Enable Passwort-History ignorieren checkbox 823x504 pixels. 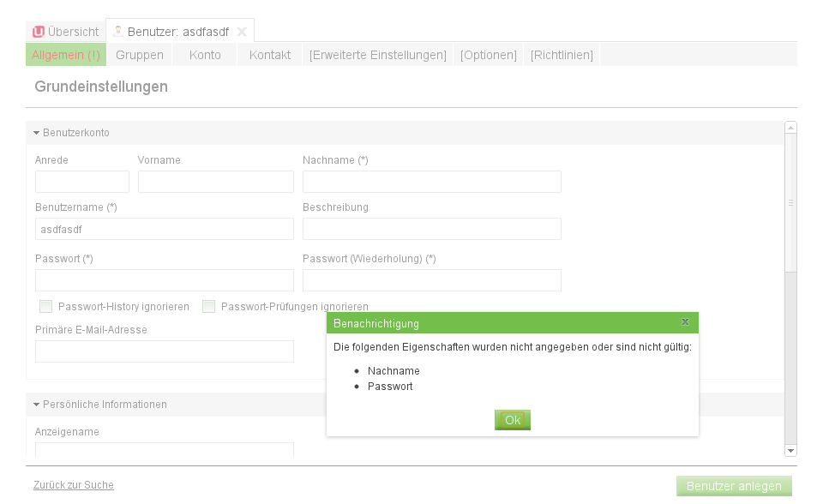[46, 307]
